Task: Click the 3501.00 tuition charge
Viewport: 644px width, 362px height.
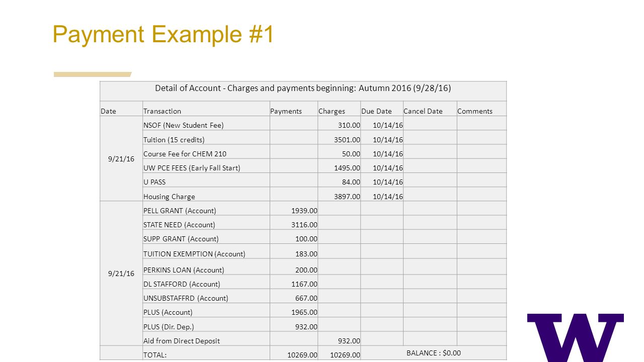Action: [x=347, y=140]
